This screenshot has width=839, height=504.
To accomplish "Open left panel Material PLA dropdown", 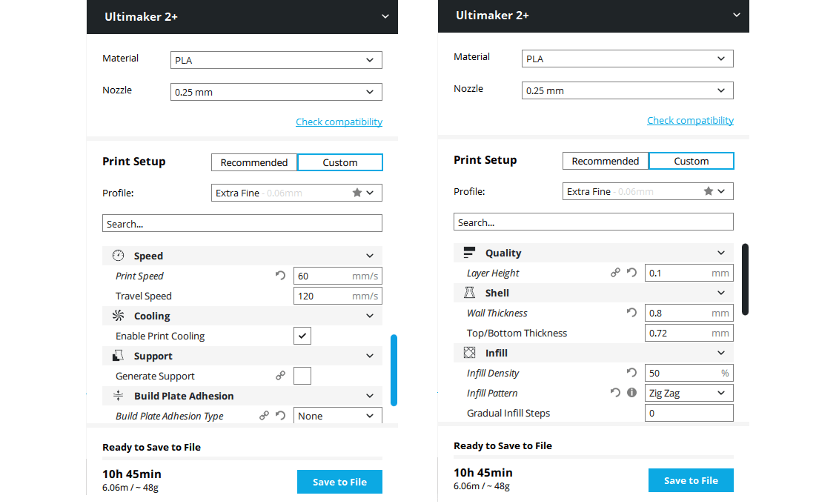I will [x=276, y=60].
